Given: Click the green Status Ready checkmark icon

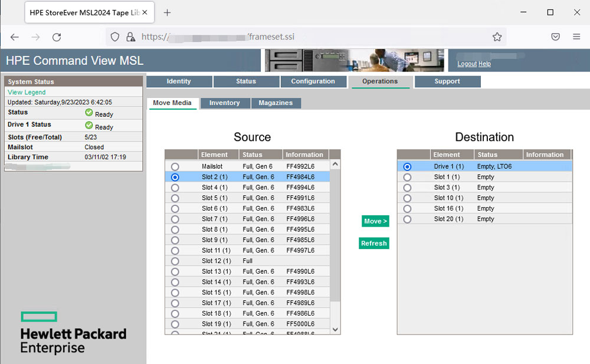Looking at the screenshot, I should click(89, 113).
